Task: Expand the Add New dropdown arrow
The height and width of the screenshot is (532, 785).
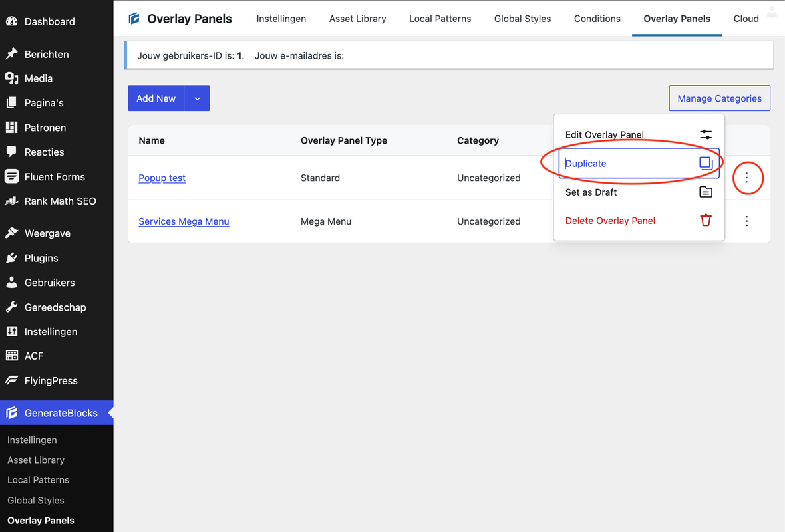Action: 198,98
